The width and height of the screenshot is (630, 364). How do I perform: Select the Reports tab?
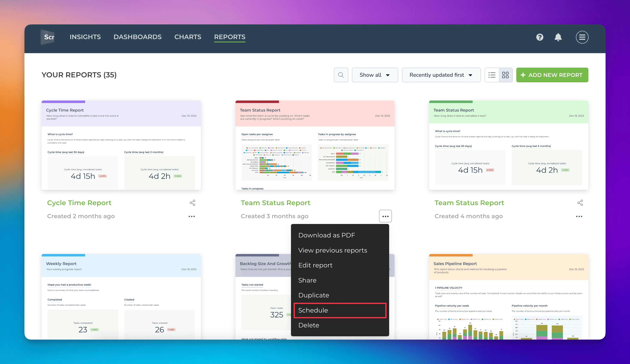(x=229, y=37)
